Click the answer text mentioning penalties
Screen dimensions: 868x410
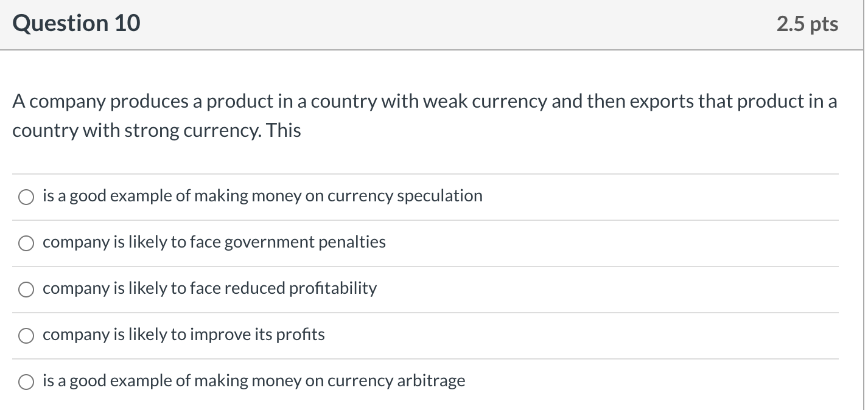[x=214, y=243]
